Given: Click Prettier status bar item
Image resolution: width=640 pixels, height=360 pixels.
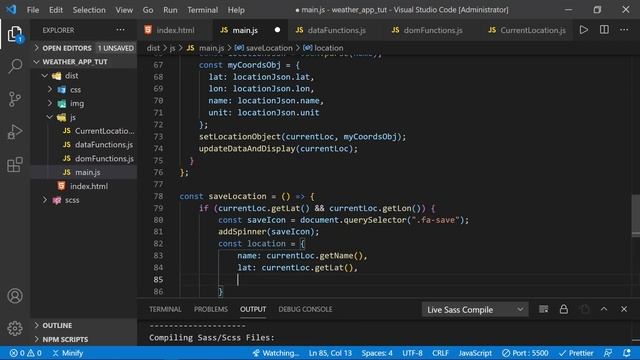Looking at the screenshot, I should pyautogui.click(x=576, y=353).
